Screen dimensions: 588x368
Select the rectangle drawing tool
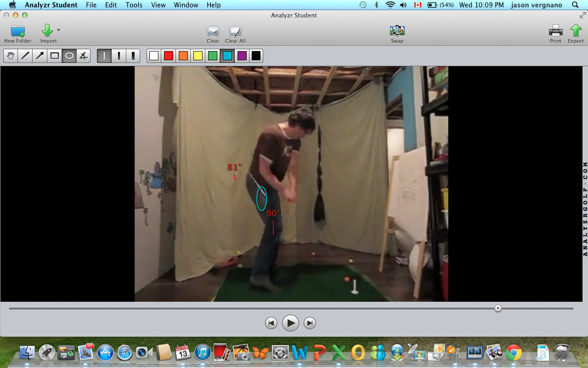(55, 56)
